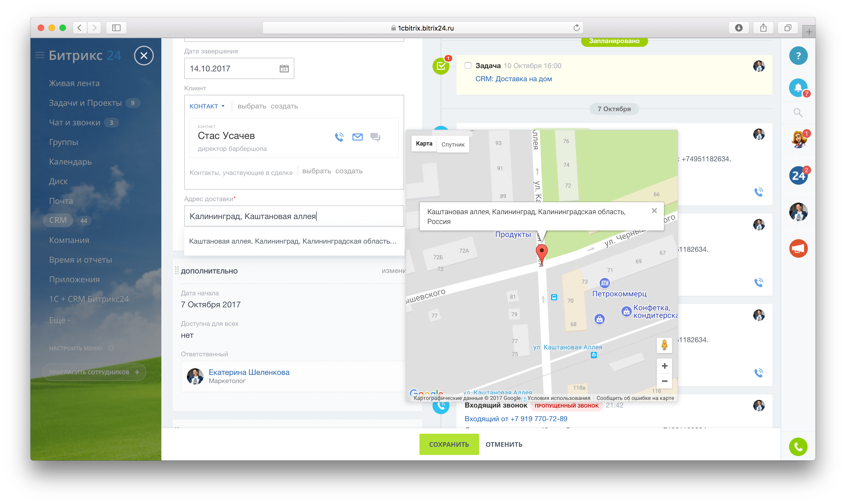846x504 pixels.
Task: Open 1С + CRM Битрикс24 in sidebar
Action: 89,299
